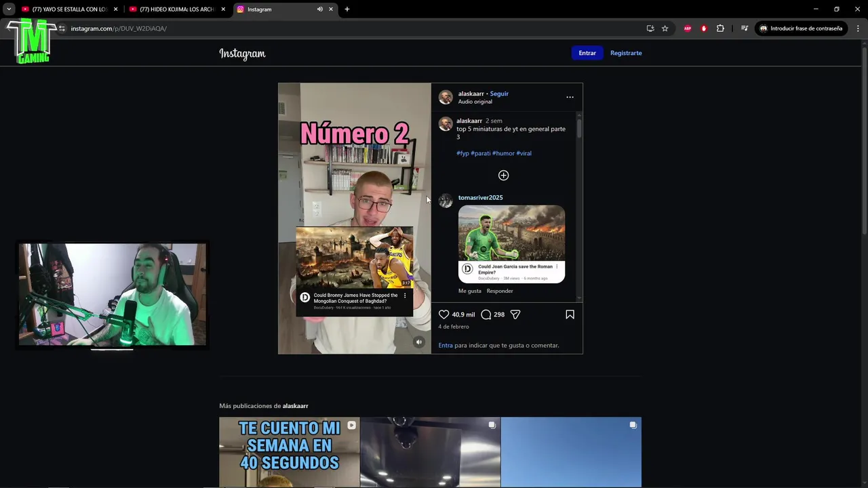Mute the Instagram tab audio icon
Image resolution: width=868 pixels, height=488 pixels.
pos(319,9)
